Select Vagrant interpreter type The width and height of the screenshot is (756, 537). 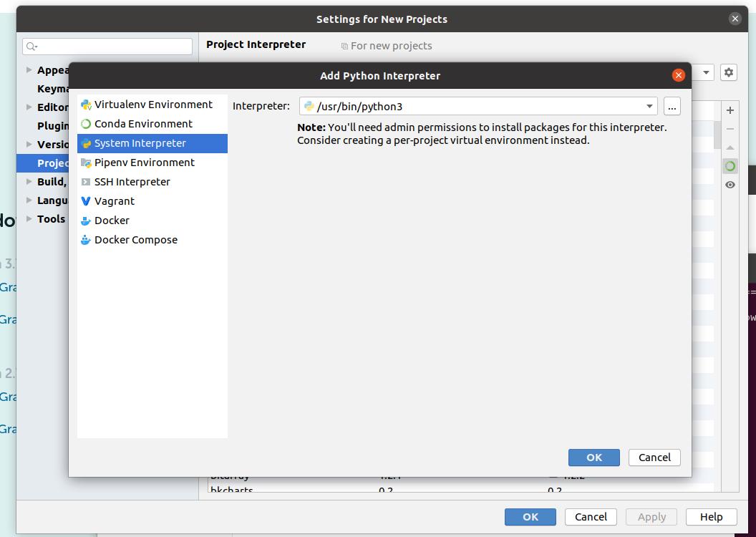pyautogui.click(x=114, y=201)
